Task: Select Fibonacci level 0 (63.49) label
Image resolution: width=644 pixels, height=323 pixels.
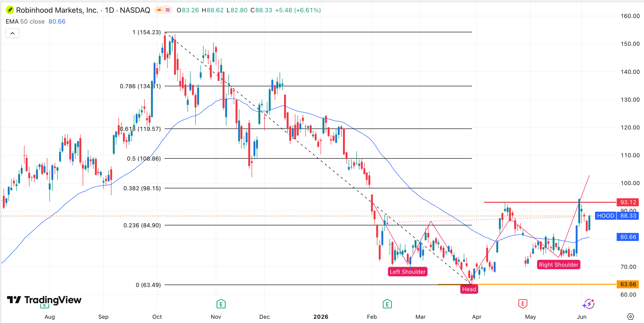Action: click(148, 285)
